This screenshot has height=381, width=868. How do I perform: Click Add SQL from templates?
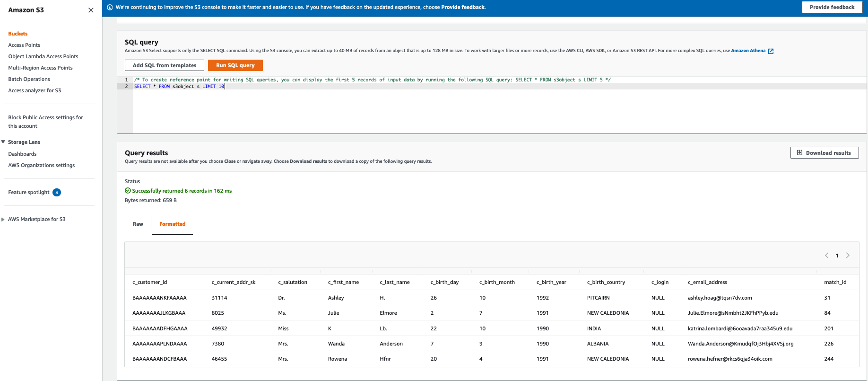[165, 65]
